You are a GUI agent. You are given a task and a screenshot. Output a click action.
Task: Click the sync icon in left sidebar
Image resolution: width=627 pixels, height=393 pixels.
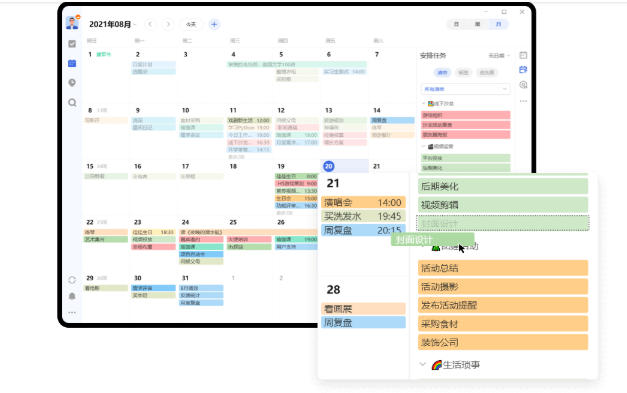pyautogui.click(x=72, y=280)
